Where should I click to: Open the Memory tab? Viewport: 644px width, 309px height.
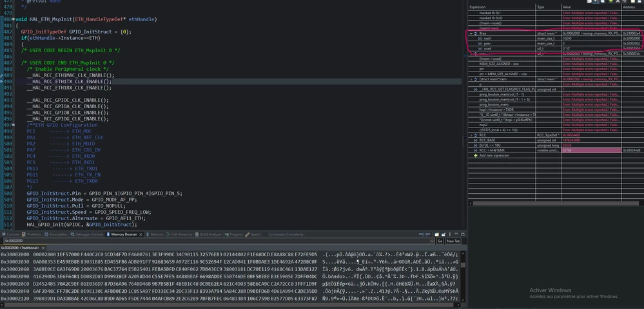pos(155,234)
